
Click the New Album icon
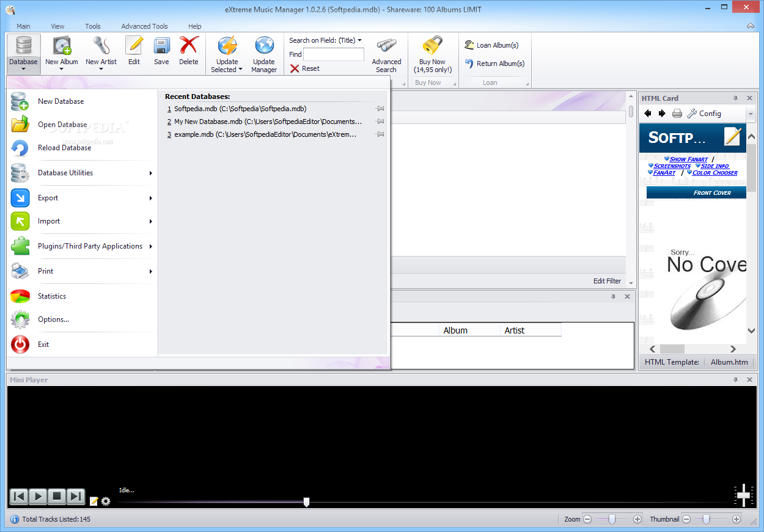click(x=62, y=46)
